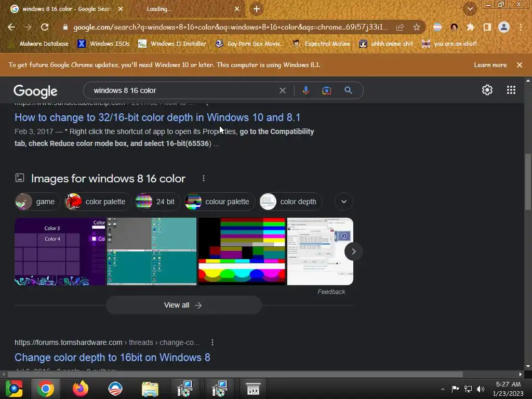The width and height of the screenshot is (532, 399).
Task: Open the Obama-logo taskbar app
Action: pos(115,389)
